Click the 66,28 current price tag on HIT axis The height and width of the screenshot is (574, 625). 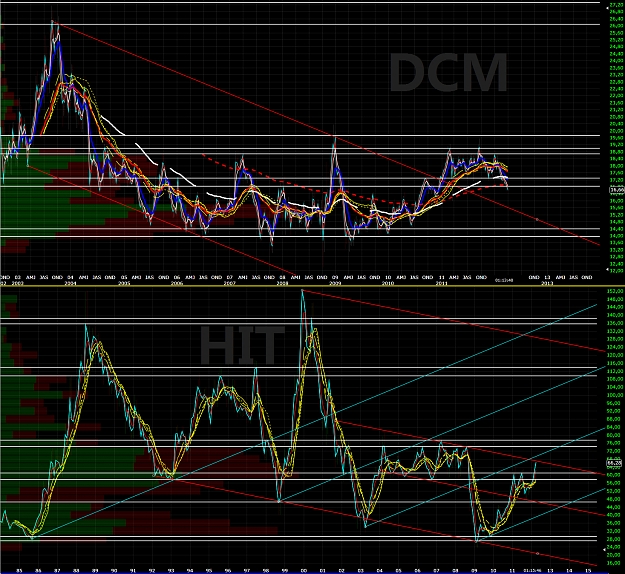614,463
